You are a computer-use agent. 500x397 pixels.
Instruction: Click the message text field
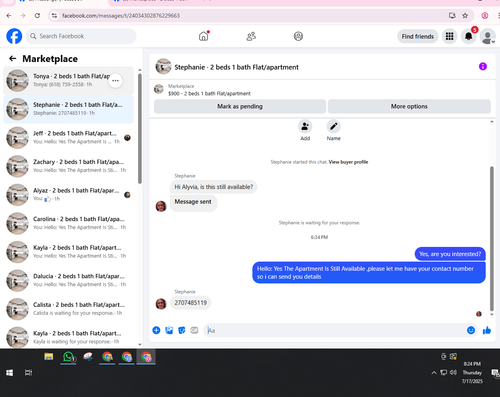point(335,330)
